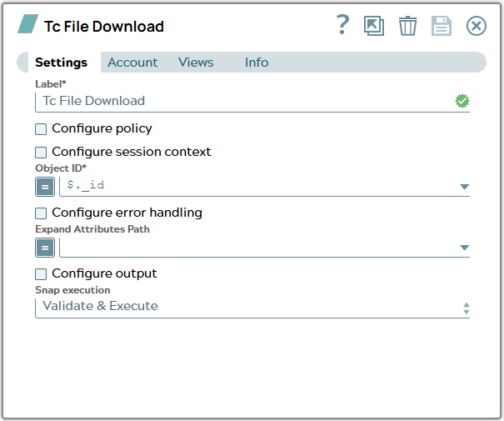Toggle expression button for Object ID
504x421 pixels.
45,187
